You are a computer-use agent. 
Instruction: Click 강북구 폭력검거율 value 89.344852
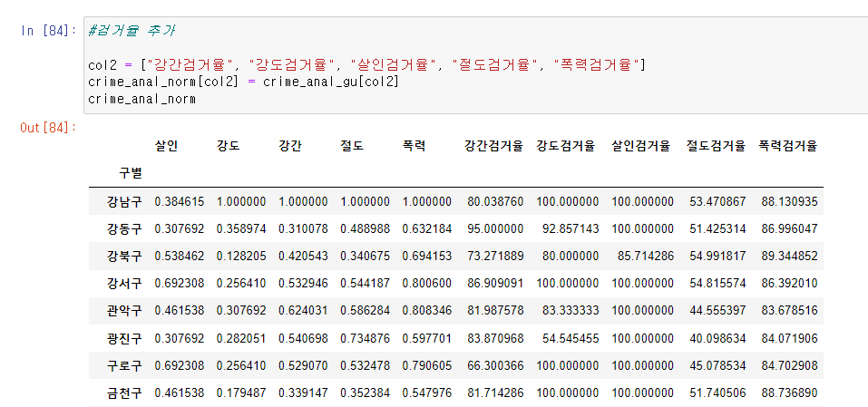pyautogui.click(x=789, y=256)
